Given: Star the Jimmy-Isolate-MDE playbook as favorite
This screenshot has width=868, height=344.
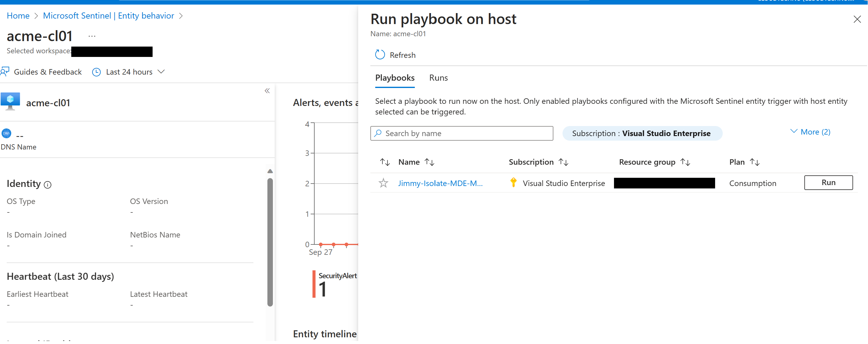Looking at the screenshot, I should pos(383,183).
